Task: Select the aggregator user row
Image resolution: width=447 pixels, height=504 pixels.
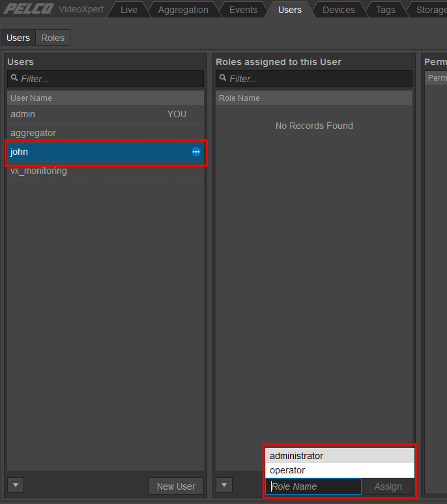Action: (106, 133)
